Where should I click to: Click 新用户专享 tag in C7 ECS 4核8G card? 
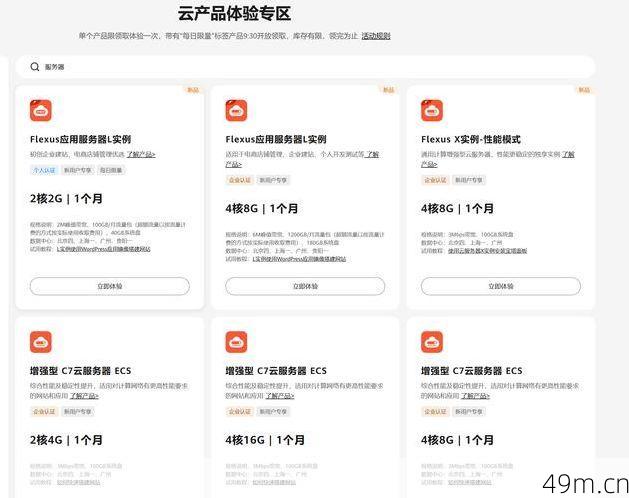click(x=469, y=411)
